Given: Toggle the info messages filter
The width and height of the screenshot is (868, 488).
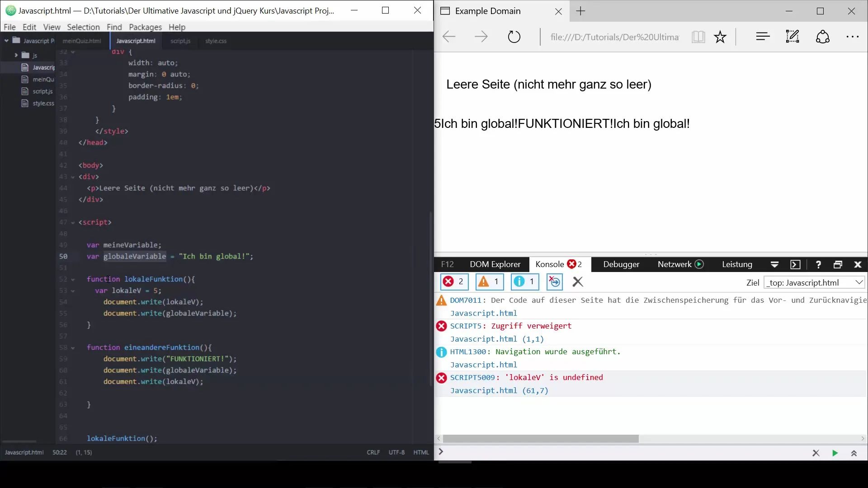Looking at the screenshot, I should 524,282.
